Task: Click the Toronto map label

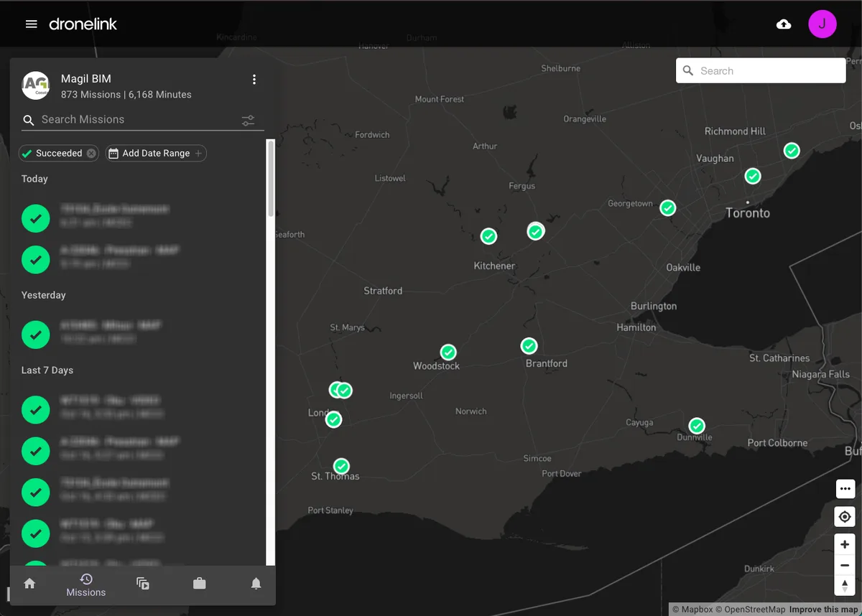Action: click(748, 213)
